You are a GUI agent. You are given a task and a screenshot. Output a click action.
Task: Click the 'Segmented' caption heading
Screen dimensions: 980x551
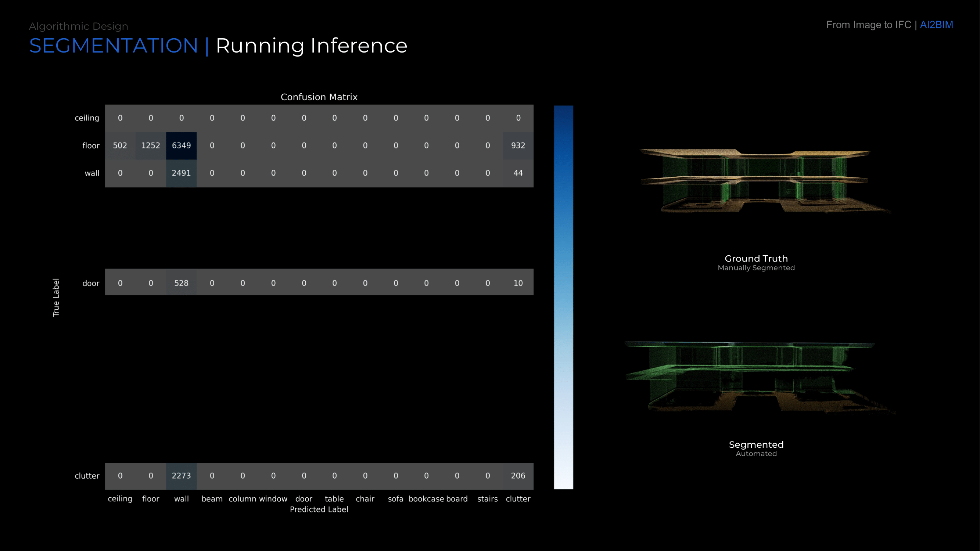click(x=756, y=445)
